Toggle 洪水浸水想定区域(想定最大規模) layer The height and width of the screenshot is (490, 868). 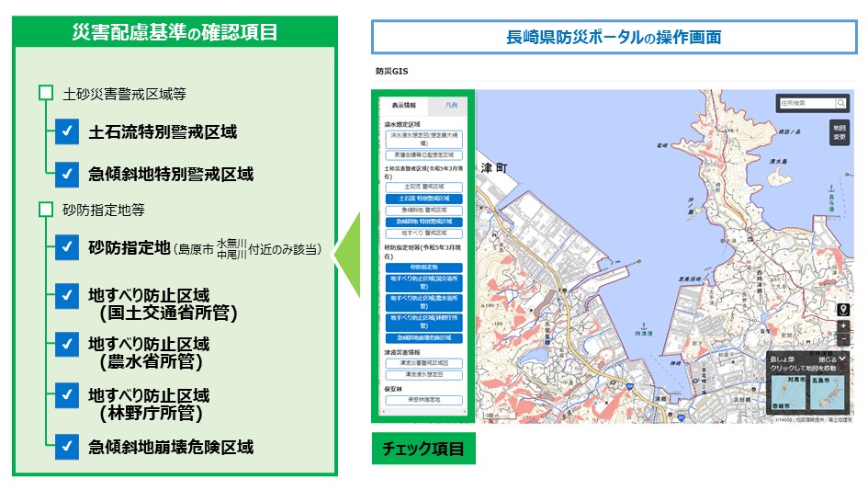click(424, 139)
